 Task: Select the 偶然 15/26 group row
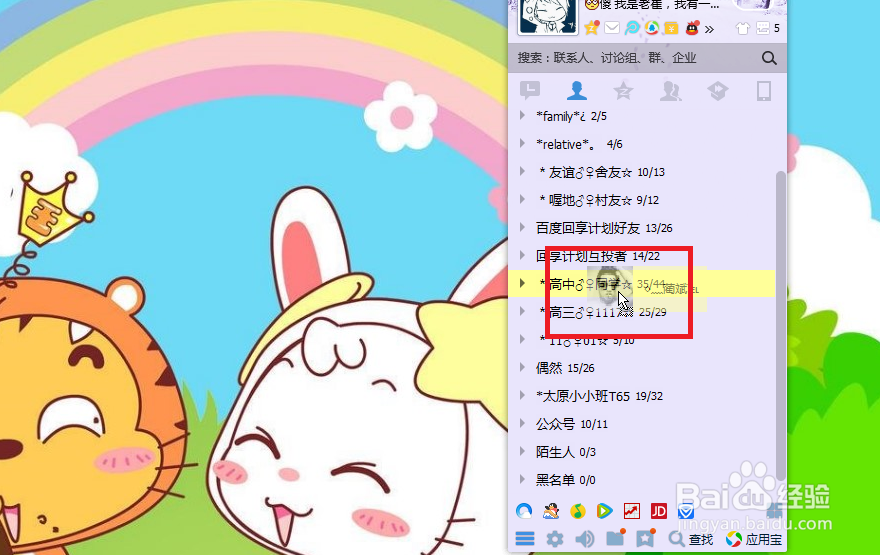(x=641, y=368)
